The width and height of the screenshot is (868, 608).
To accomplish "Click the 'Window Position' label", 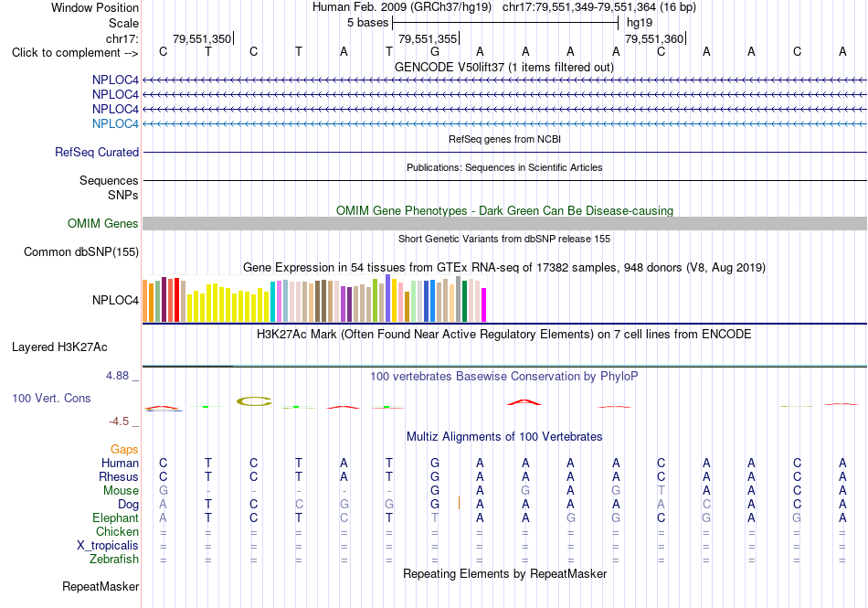I will tap(95, 7).
